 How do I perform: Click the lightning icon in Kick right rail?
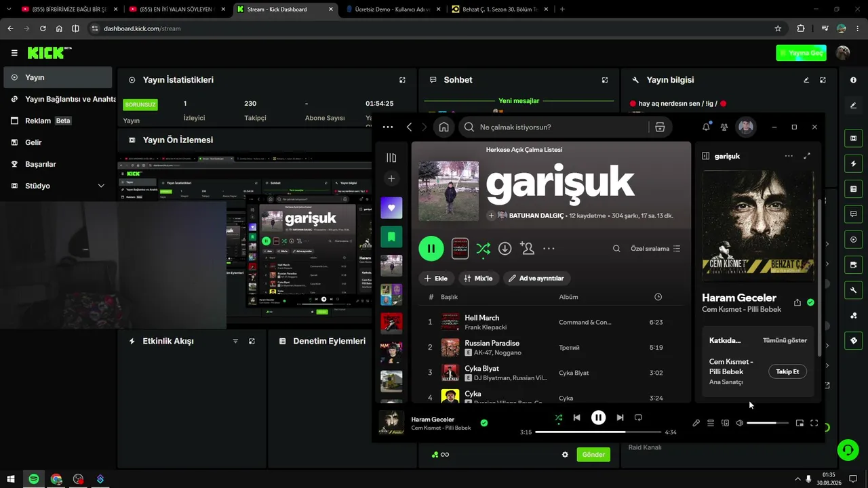pos(853,164)
